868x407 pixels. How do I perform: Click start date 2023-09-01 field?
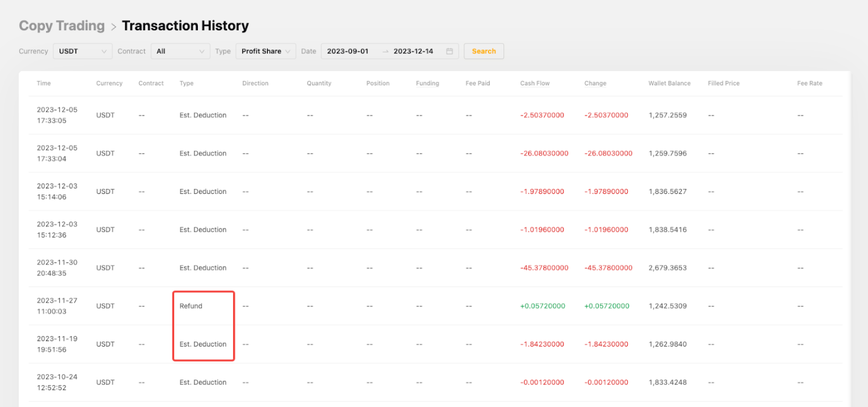(348, 51)
